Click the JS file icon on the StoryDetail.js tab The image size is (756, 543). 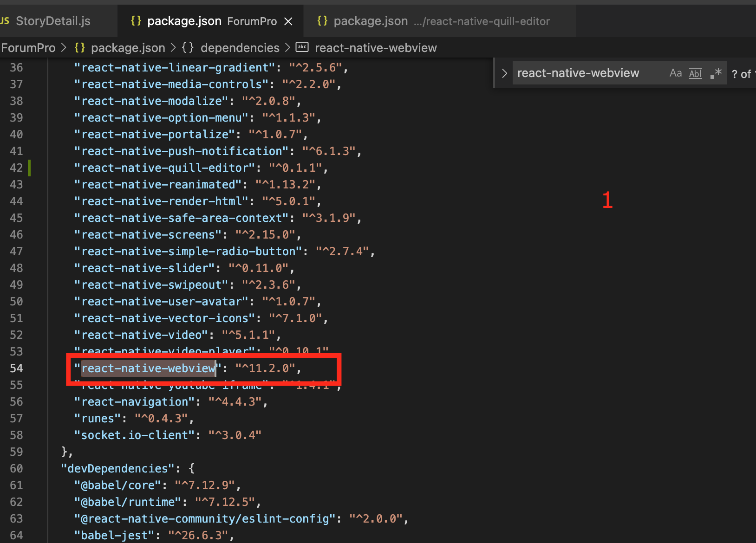[5, 21]
